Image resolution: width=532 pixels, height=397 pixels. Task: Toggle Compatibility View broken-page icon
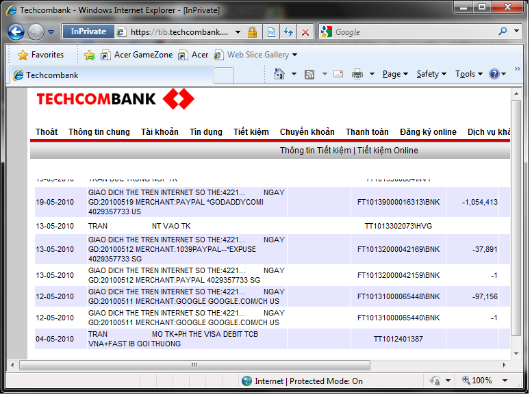point(271,32)
